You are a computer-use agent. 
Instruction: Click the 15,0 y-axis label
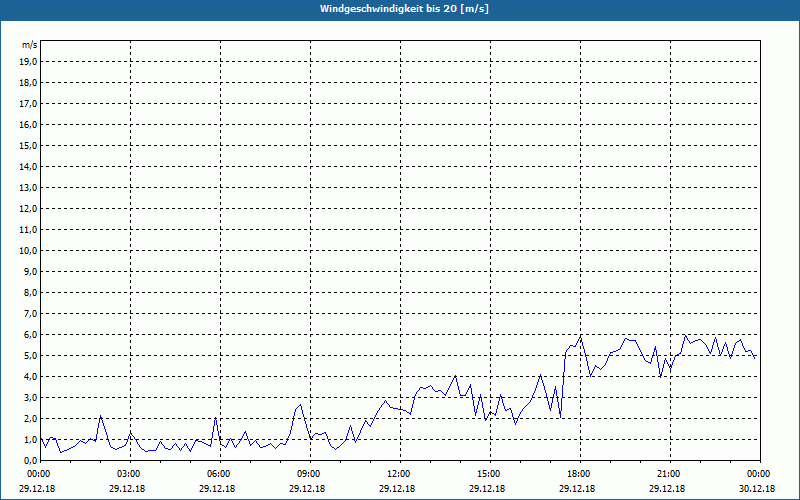[x=29, y=146]
